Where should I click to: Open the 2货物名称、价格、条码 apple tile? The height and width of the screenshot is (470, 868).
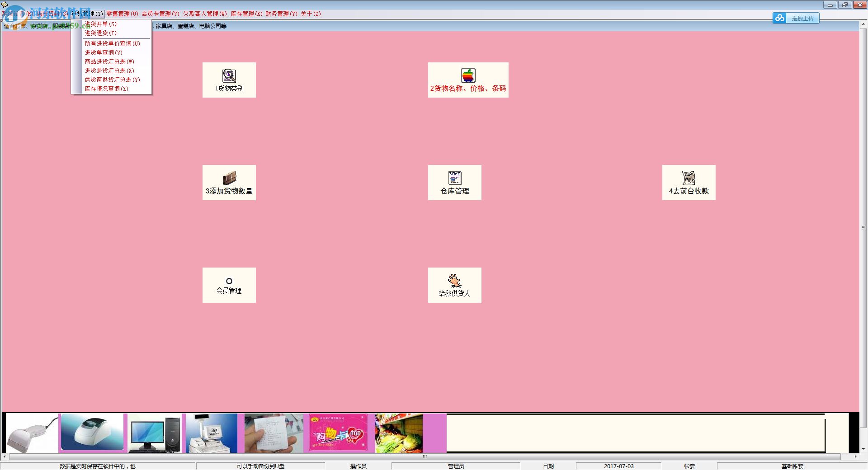[468, 80]
